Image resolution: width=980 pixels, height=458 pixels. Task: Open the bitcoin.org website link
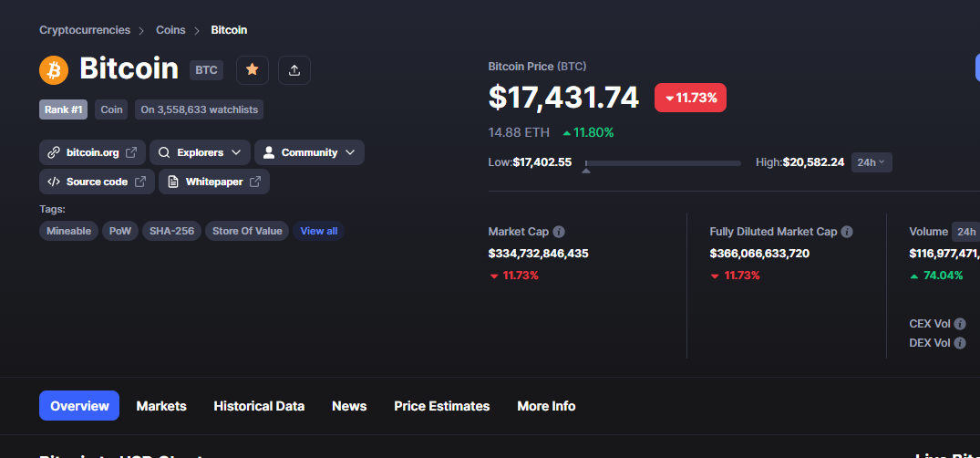[x=92, y=152]
